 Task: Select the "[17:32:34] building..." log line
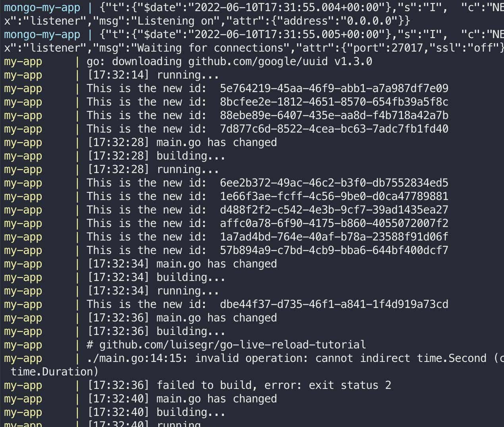(156, 277)
